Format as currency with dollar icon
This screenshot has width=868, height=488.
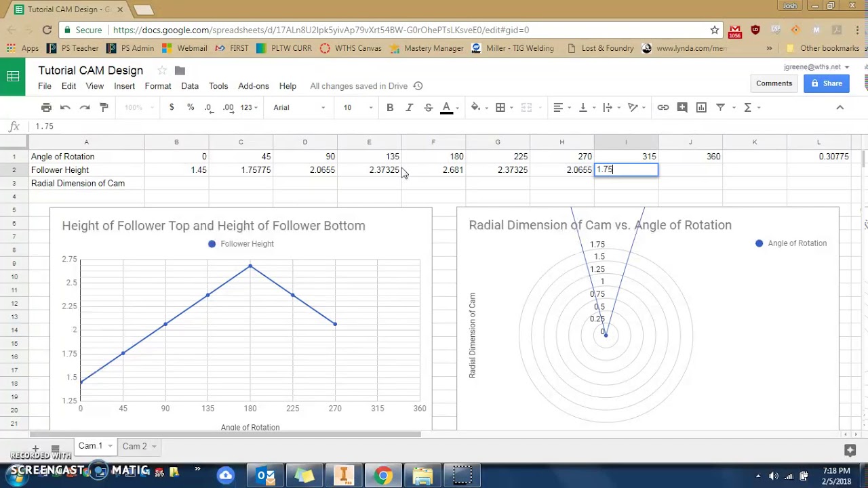(172, 107)
